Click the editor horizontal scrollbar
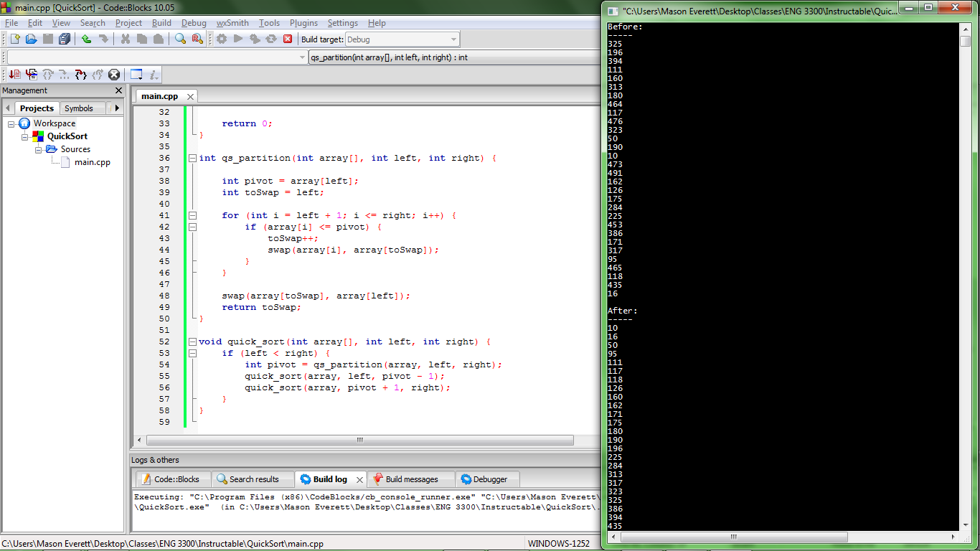 359,441
